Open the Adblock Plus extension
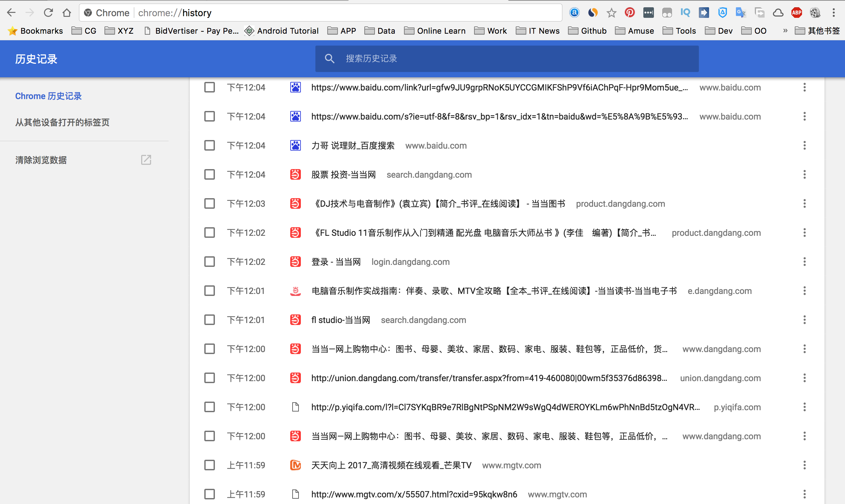 click(x=796, y=13)
